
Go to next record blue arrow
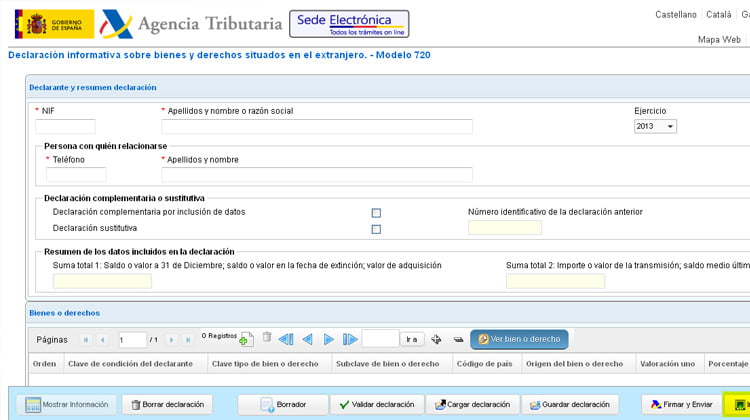click(328, 339)
